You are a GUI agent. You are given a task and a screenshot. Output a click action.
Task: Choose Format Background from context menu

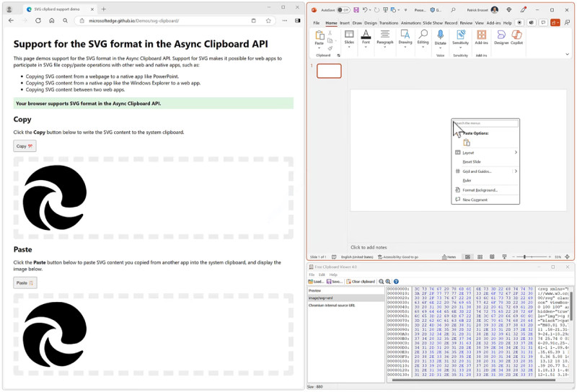480,190
